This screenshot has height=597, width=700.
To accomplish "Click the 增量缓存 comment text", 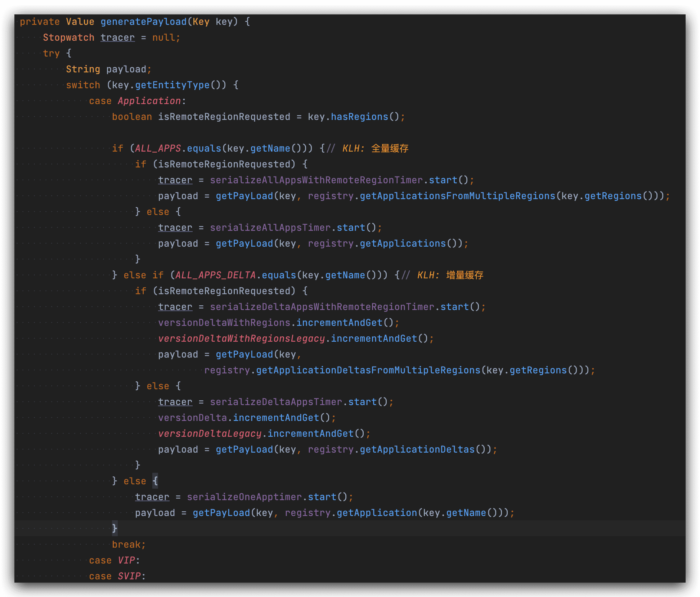I will point(465,275).
